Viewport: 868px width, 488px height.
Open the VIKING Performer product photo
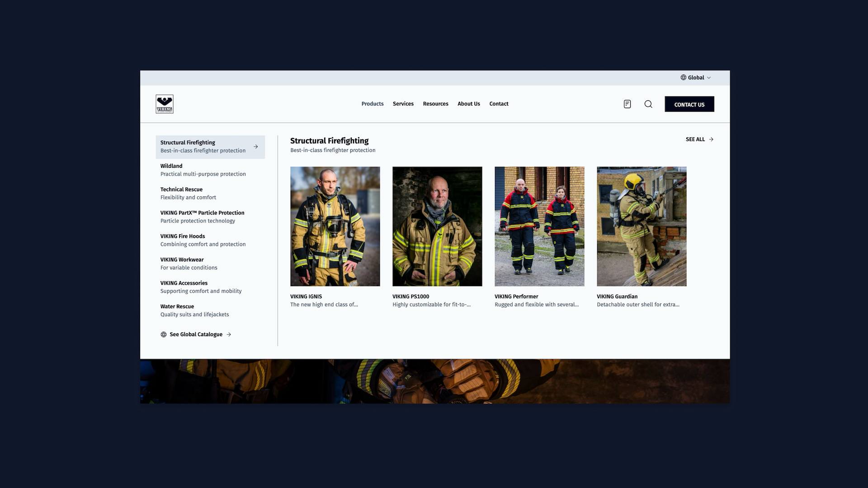coord(539,227)
